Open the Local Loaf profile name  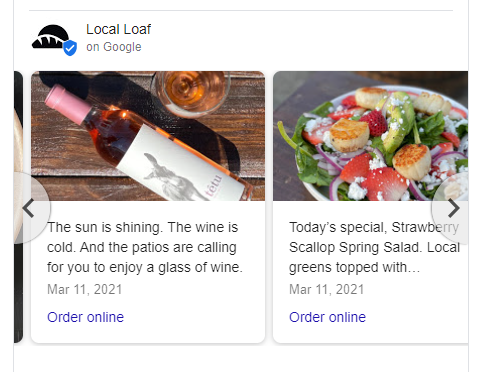coord(118,29)
